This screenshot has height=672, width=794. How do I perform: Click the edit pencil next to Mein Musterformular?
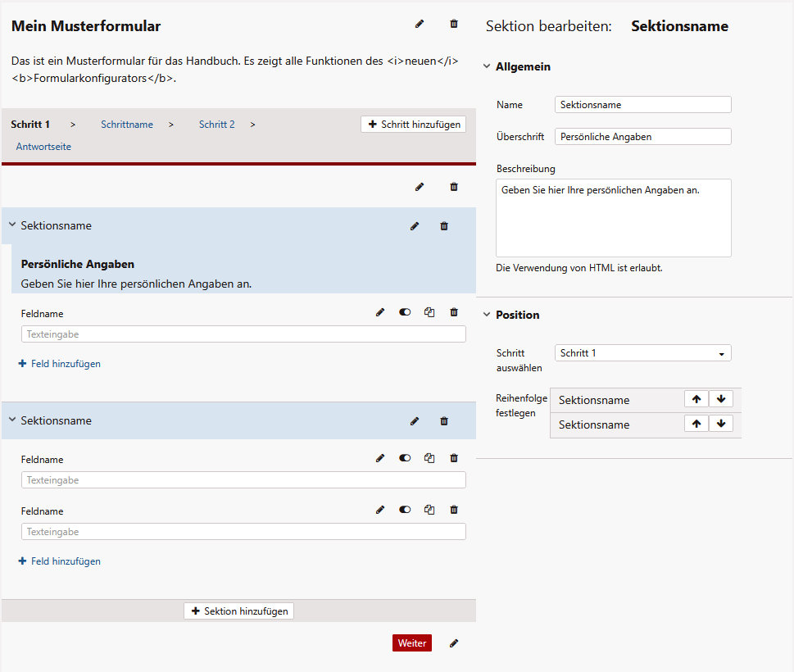pos(420,25)
